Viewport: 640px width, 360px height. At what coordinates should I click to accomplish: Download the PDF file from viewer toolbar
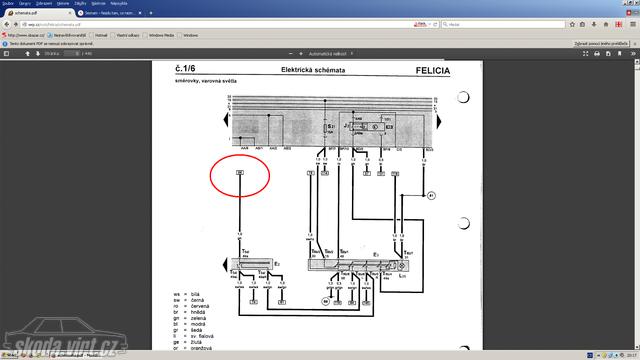click(608, 53)
